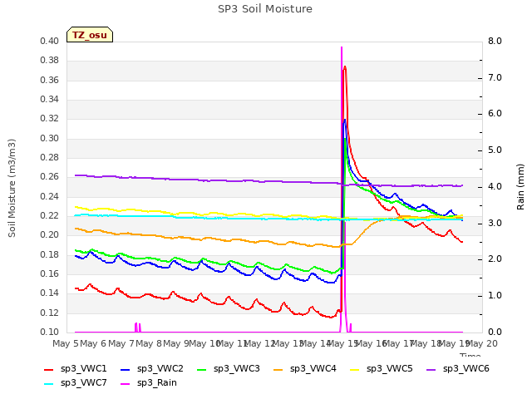Click the May 5 date tick label
This screenshot has width=532, height=399.
point(65,343)
